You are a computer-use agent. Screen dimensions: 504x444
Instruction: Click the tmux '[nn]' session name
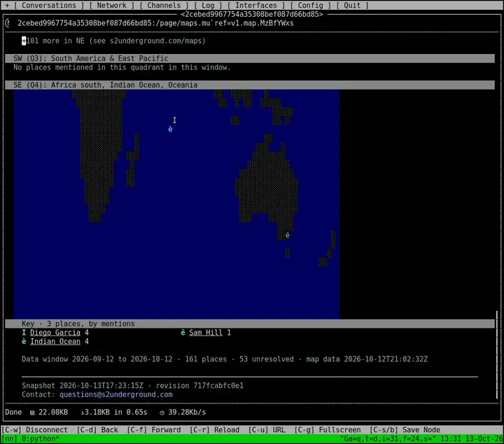[x=9, y=439]
